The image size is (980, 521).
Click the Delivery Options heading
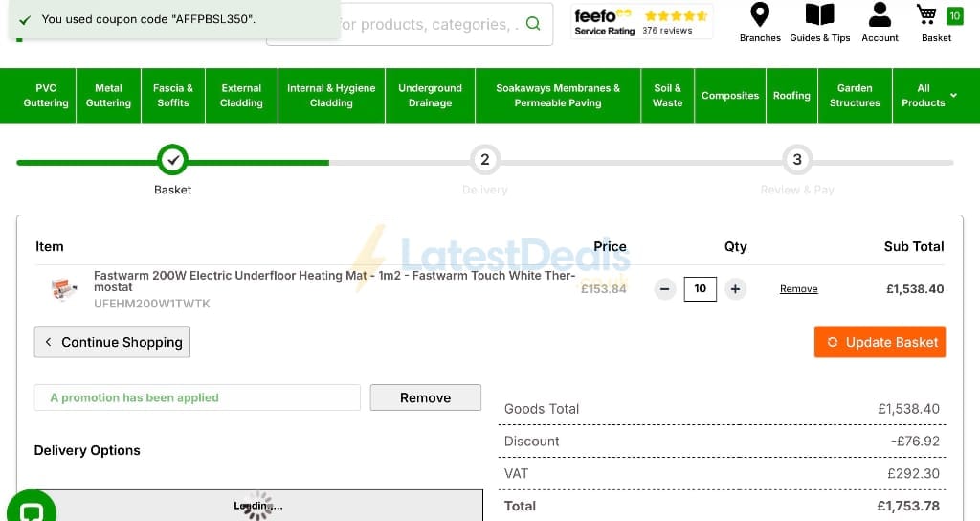[87, 450]
